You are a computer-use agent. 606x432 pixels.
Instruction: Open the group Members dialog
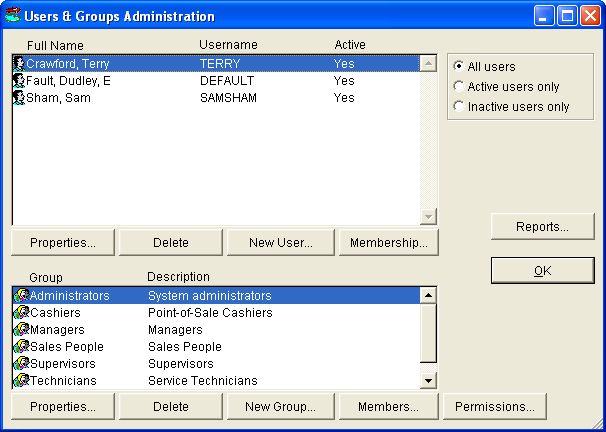point(389,406)
